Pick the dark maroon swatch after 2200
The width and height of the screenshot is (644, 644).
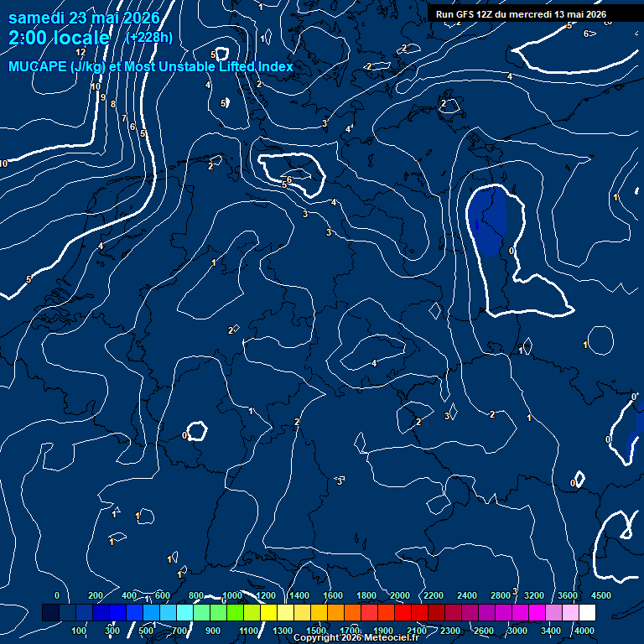[436, 612]
